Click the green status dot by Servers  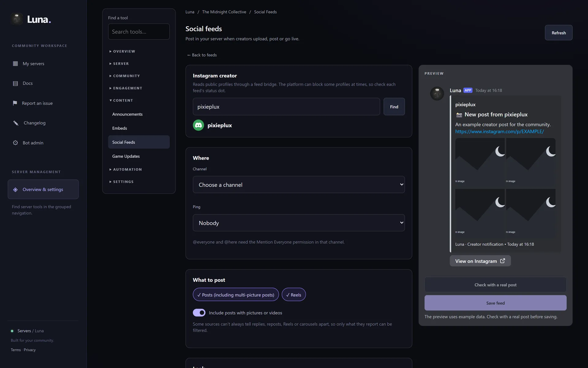coord(12,331)
